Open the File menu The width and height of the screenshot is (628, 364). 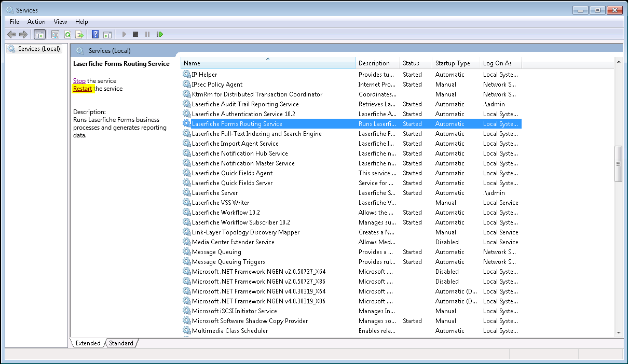click(15, 22)
